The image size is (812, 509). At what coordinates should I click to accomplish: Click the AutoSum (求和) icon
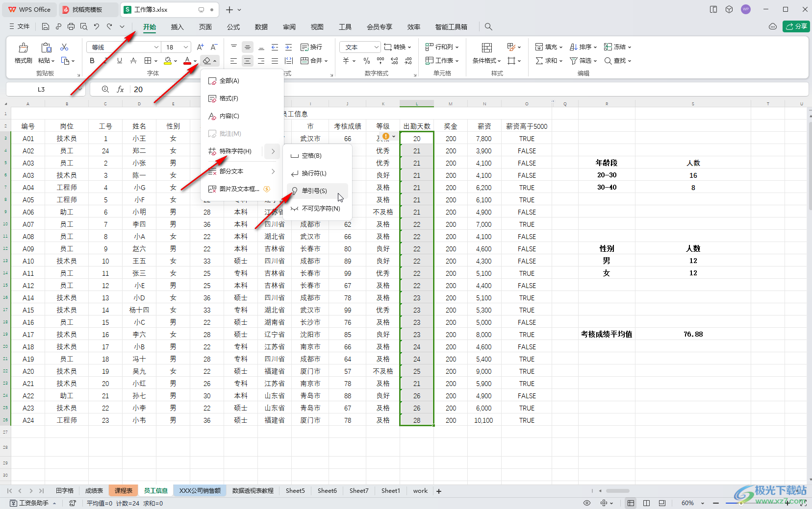539,61
